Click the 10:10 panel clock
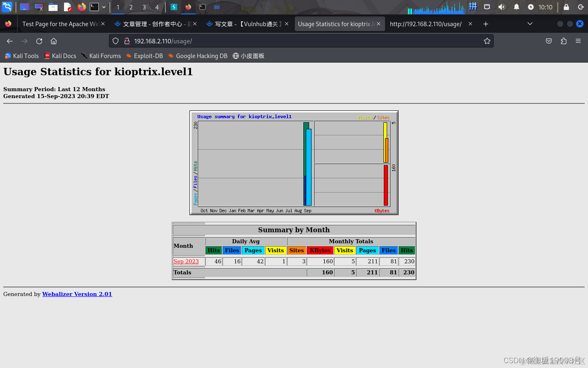Screen dimensions: 588x368 pyautogui.click(x=545, y=7)
